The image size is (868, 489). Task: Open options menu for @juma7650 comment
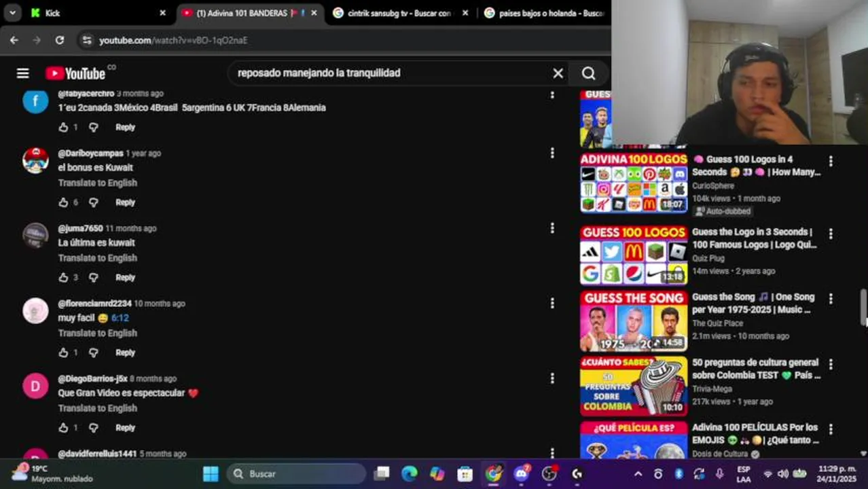click(552, 228)
